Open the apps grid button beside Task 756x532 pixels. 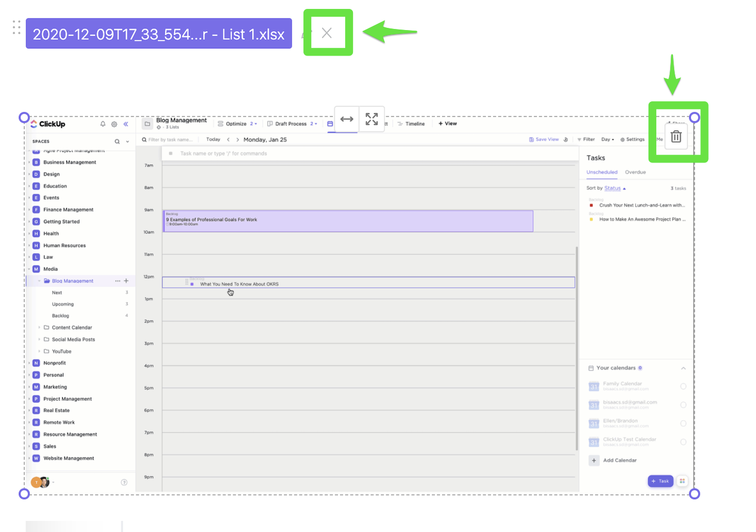point(682,481)
